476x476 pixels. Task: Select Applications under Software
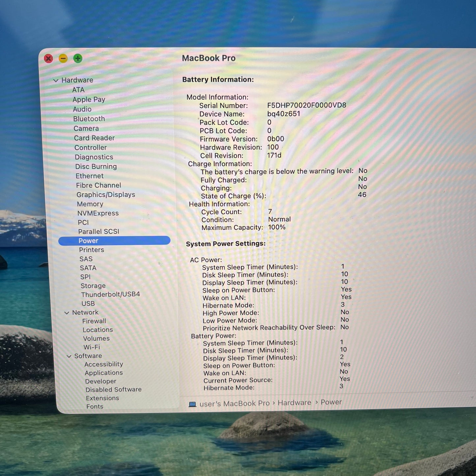pyautogui.click(x=104, y=373)
